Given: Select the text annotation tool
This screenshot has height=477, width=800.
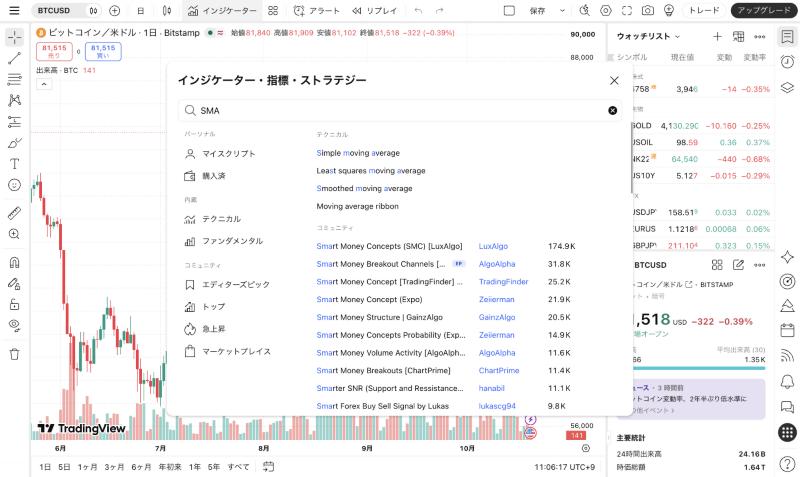Looking at the screenshot, I should click(x=14, y=164).
